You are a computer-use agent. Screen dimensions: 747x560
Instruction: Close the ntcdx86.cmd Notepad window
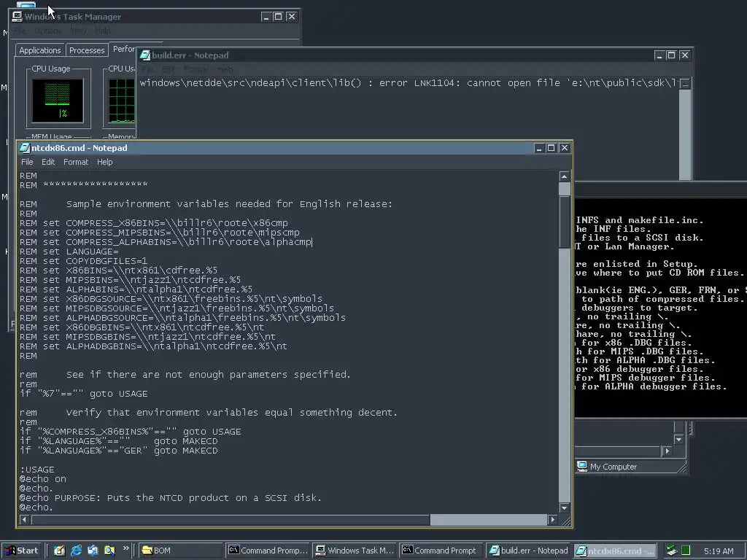coord(565,148)
